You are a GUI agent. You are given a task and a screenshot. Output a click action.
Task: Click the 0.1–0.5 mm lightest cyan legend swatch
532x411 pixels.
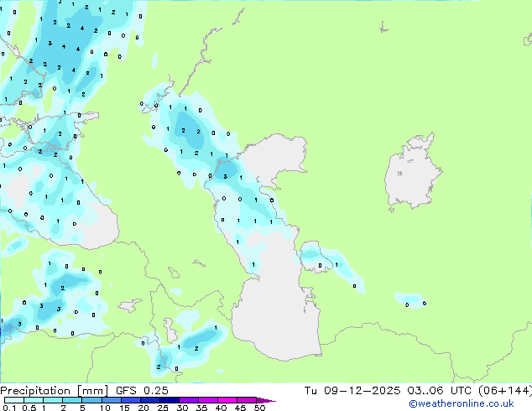[14, 400]
